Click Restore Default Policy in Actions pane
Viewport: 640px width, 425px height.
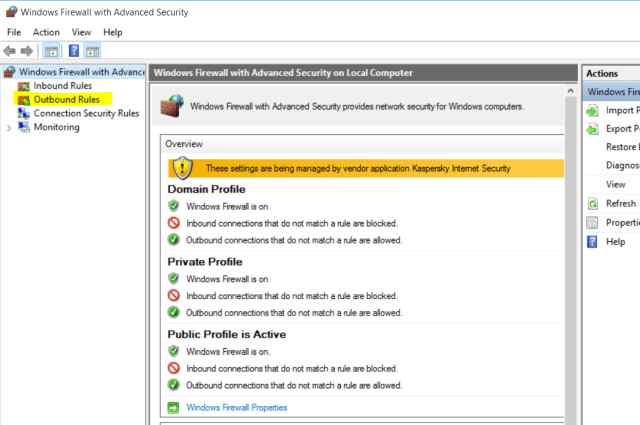622,147
